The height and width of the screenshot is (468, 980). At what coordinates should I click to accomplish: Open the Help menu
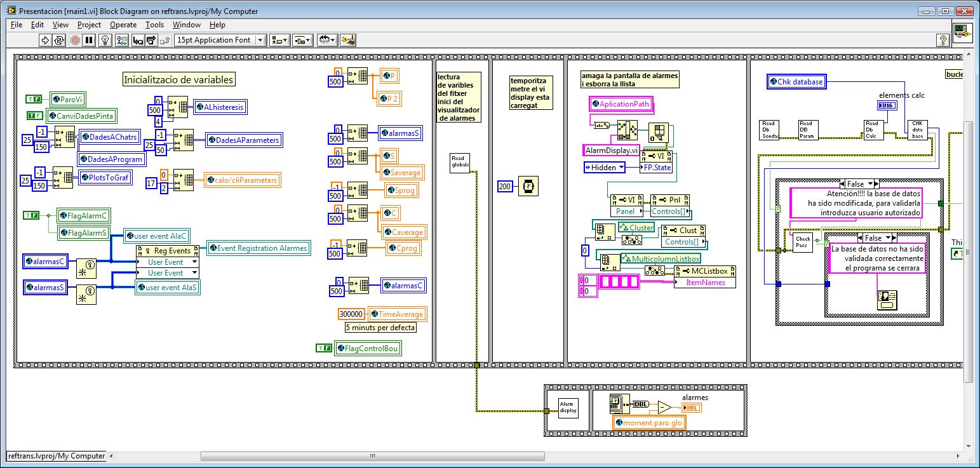217,25
